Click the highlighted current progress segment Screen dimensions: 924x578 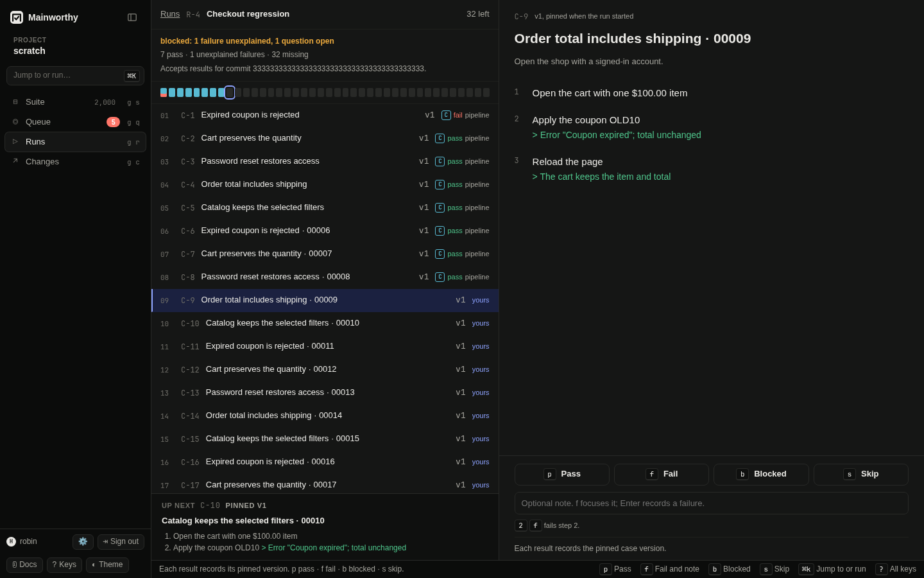[230, 92]
